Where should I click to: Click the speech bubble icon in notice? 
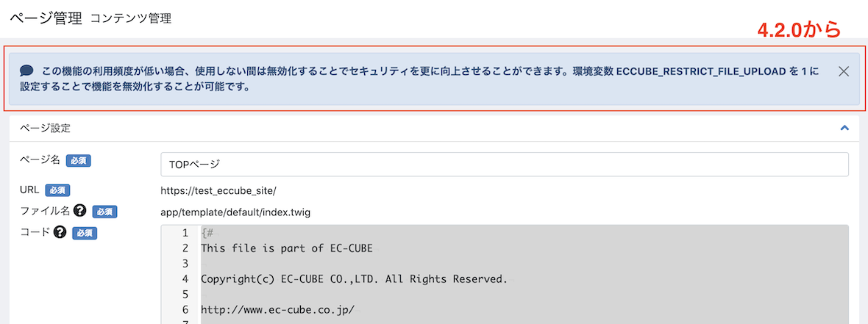26,71
